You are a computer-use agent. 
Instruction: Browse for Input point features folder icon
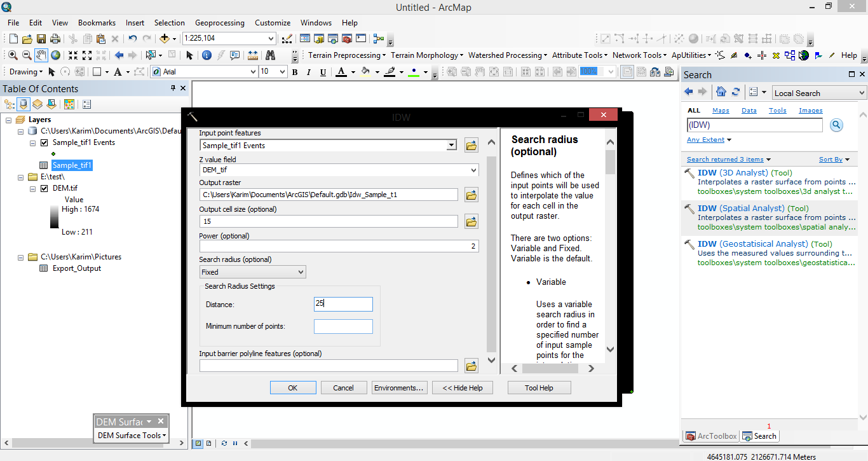[x=471, y=145]
